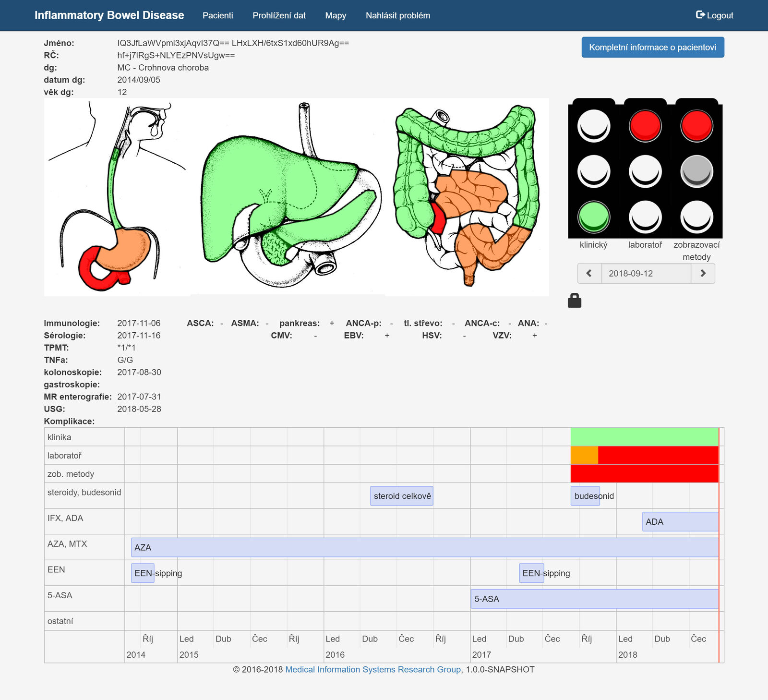Open the Mapy navigation item
Screen dimensions: 768x700
pos(336,15)
